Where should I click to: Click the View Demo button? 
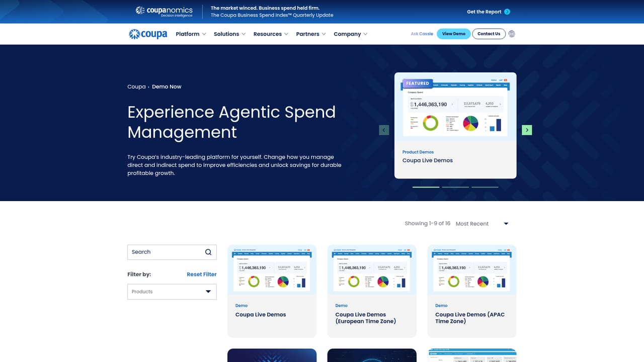pyautogui.click(x=454, y=34)
